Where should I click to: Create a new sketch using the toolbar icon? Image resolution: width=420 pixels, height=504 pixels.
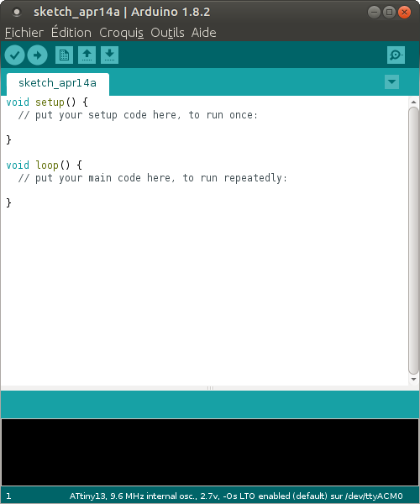(65, 55)
